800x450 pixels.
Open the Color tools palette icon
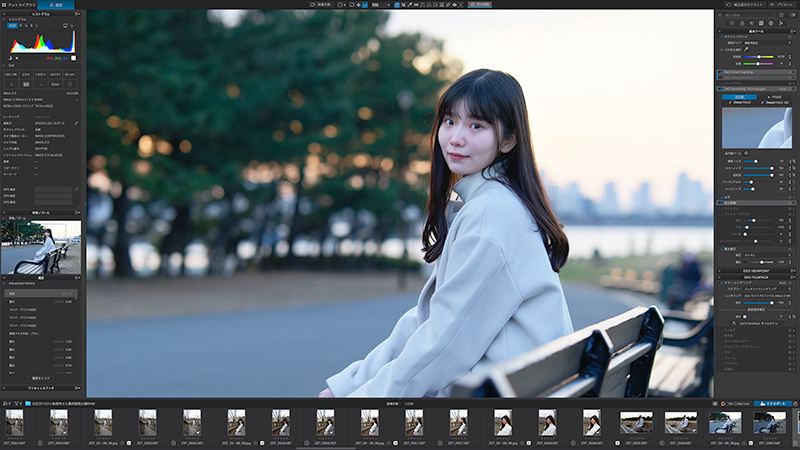point(742,23)
